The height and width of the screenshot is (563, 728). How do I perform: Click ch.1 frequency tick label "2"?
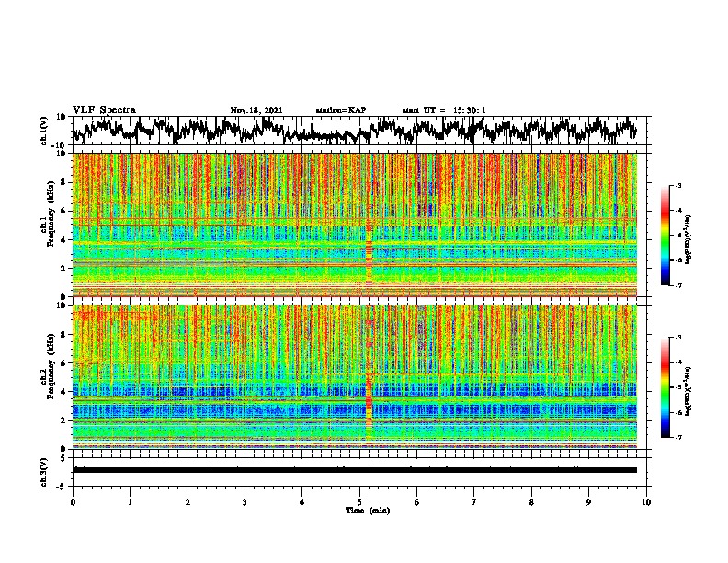63,269
